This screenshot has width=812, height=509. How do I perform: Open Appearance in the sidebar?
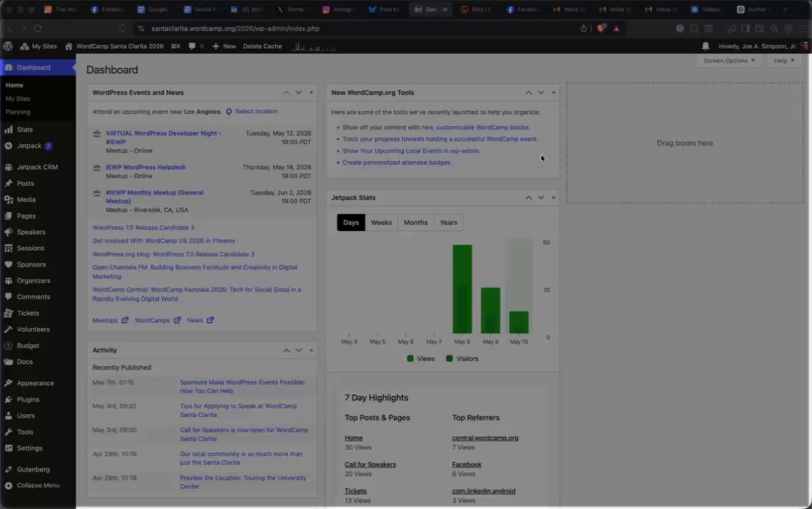click(35, 382)
